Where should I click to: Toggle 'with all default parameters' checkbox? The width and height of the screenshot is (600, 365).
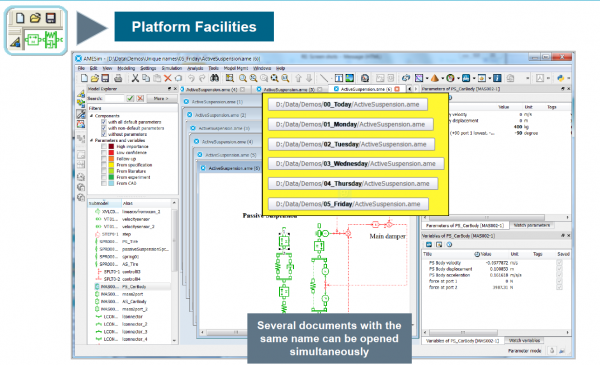(104, 122)
